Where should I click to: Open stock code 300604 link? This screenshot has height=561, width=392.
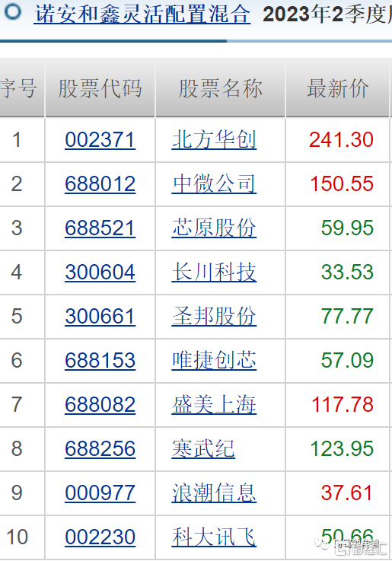[x=100, y=273]
